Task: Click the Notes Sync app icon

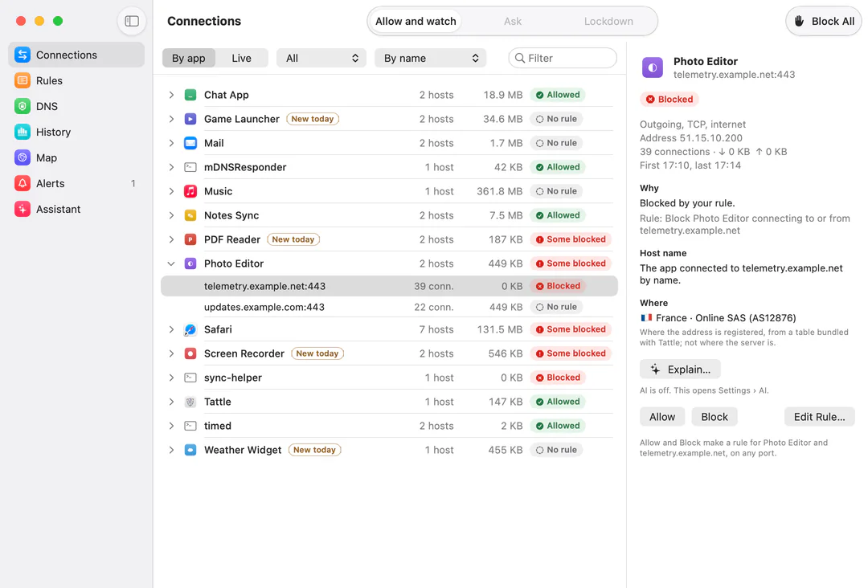Action: (x=190, y=215)
